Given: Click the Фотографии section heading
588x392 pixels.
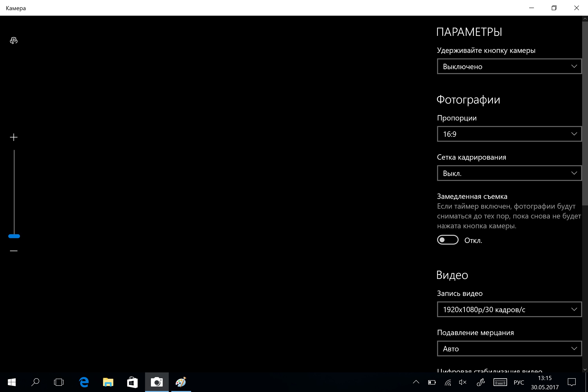Looking at the screenshot, I should coord(468,100).
